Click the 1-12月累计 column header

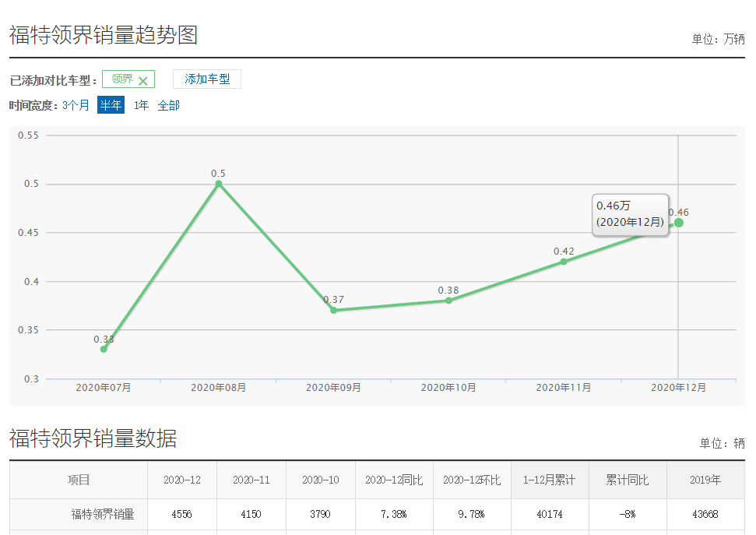point(550,480)
